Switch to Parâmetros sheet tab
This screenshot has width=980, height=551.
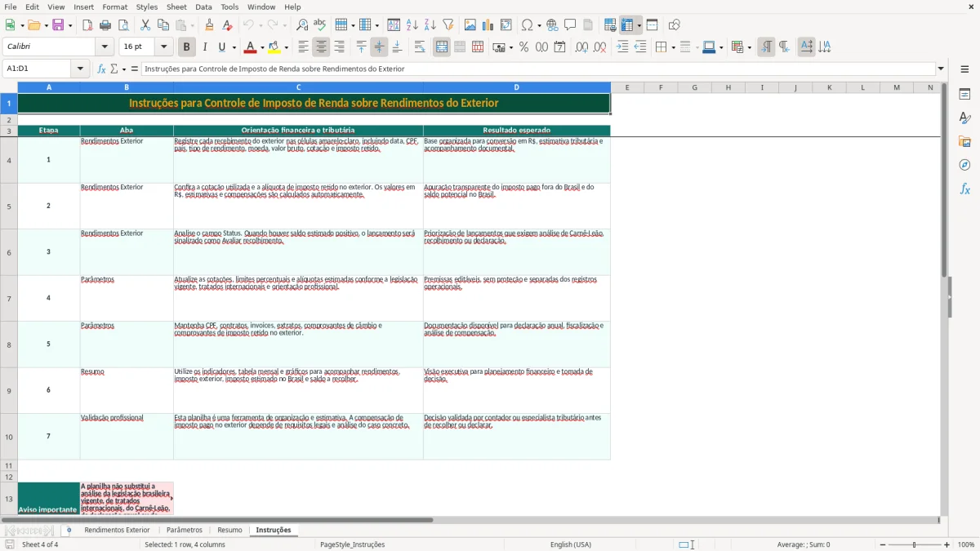click(x=185, y=530)
